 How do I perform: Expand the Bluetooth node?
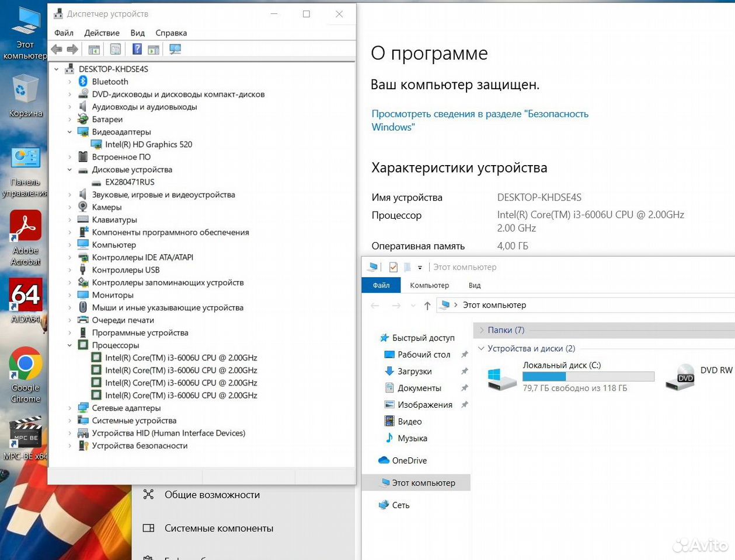[69, 82]
